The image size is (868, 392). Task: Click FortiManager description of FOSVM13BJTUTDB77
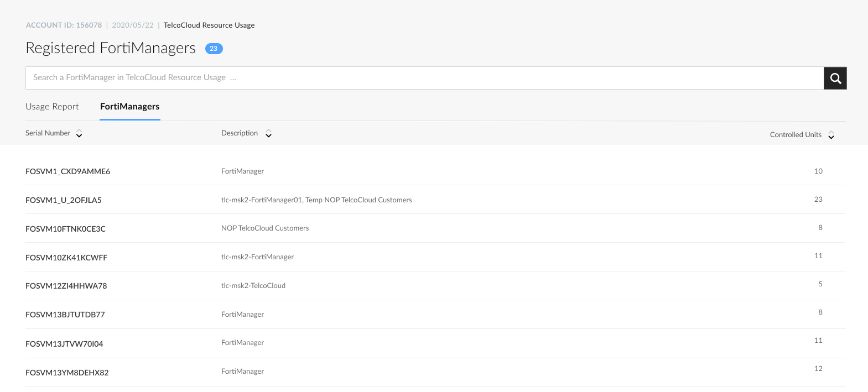coord(242,315)
